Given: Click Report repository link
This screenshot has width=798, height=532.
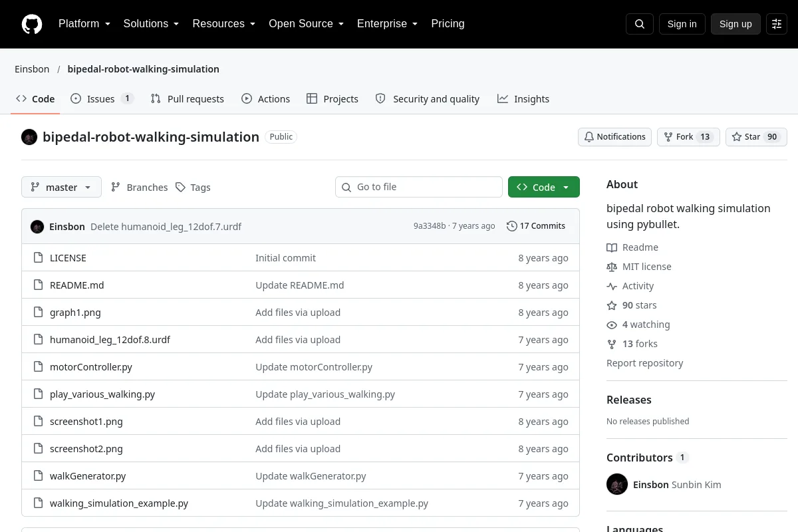Looking at the screenshot, I should pyautogui.click(x=645, y=363).
